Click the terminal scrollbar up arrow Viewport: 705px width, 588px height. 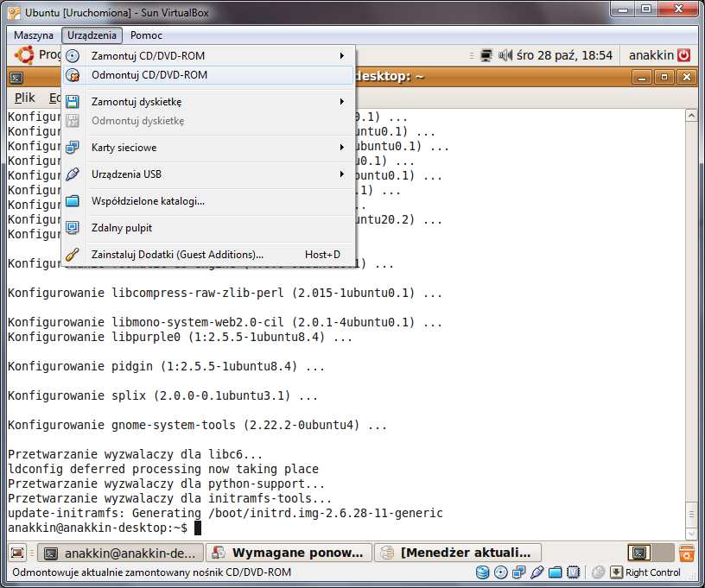(691, 116)
